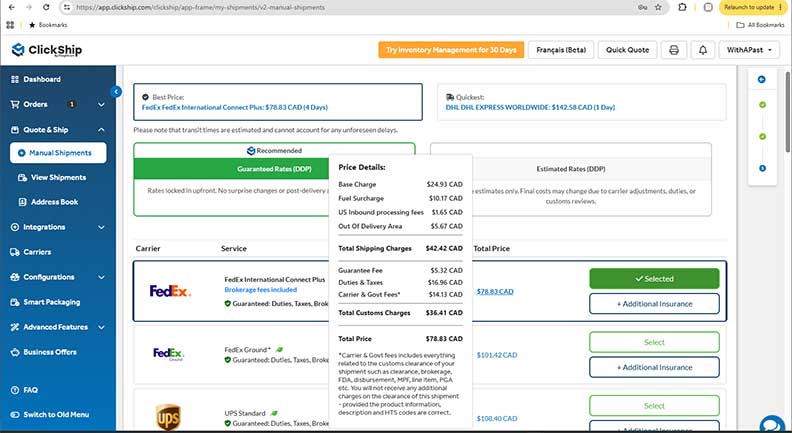
Task: Click Total Price column header
Action: coord(491,249)
